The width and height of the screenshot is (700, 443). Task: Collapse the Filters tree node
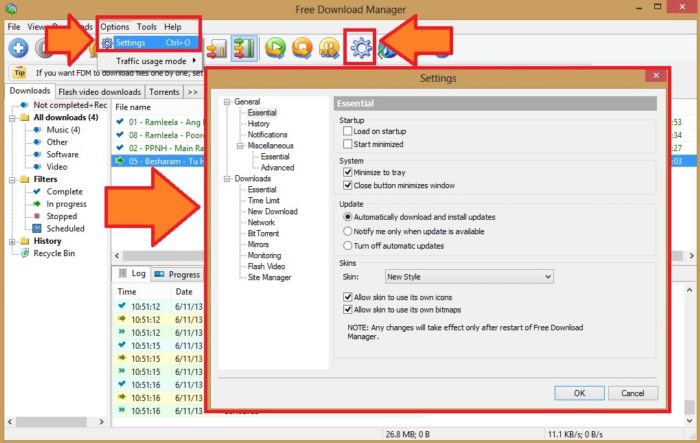click(12, 180)
